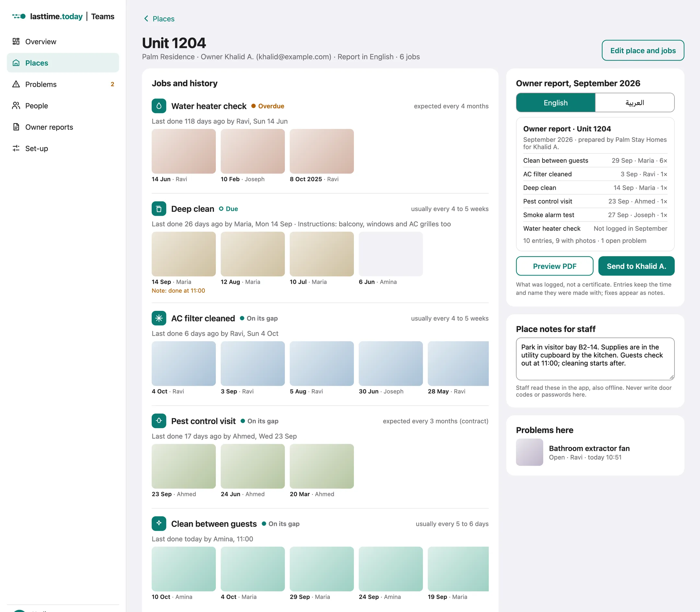Click the Owner reports document icon

click(x=16, y=127)
